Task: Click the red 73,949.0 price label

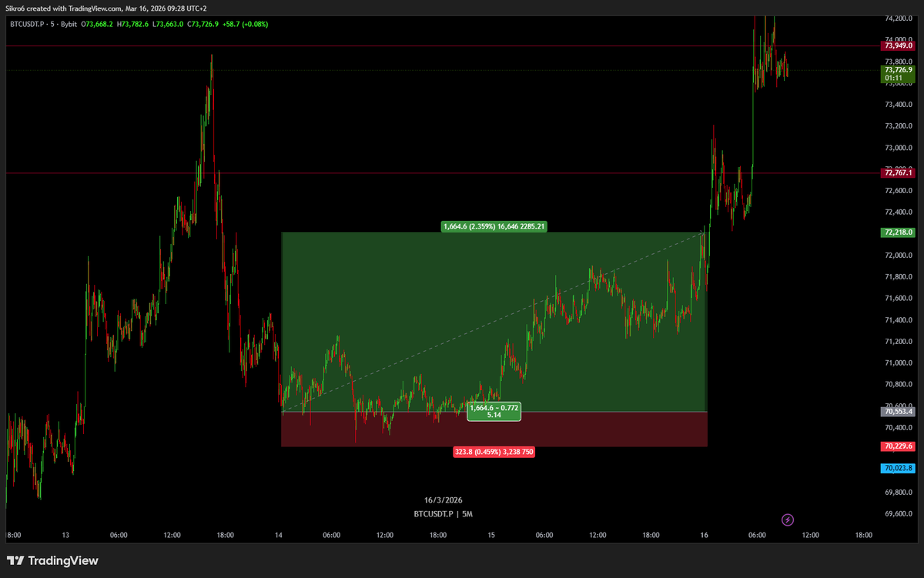Action: [896, 46]
